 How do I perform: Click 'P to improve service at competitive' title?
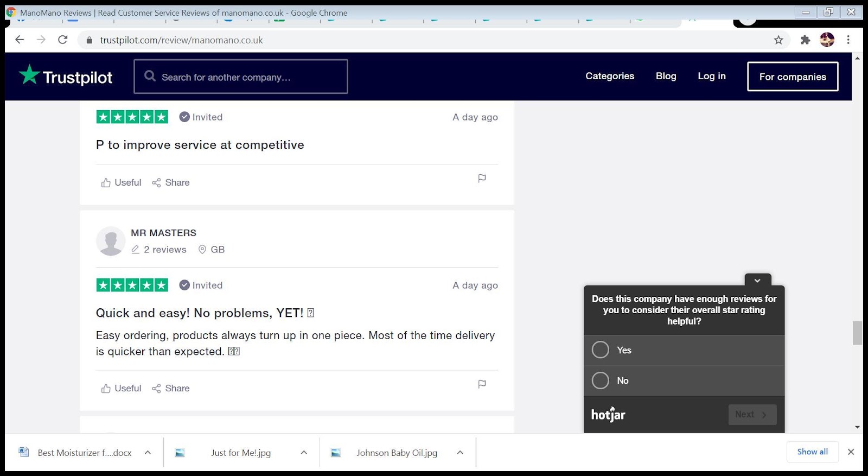tap(200, 145)
